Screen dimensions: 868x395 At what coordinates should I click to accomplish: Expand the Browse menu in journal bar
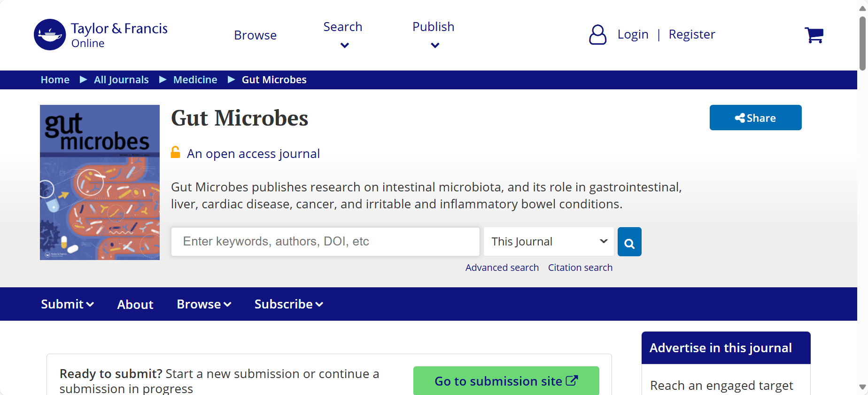204,304
